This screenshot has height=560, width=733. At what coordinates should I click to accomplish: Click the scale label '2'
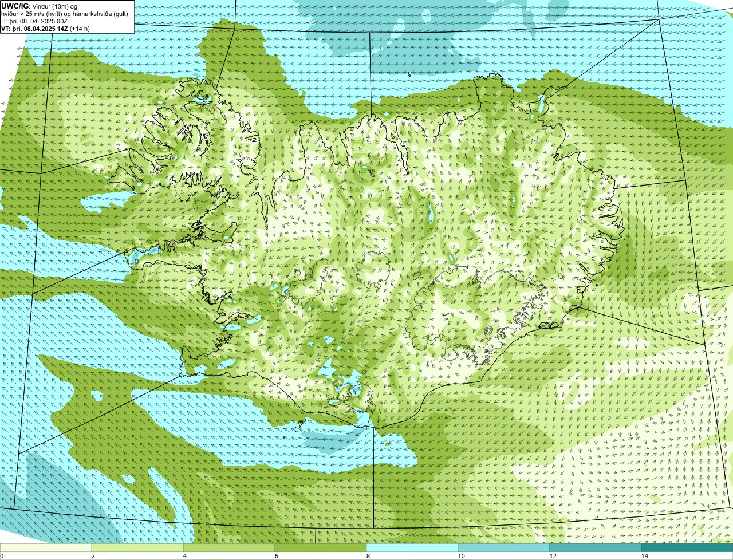point(93,556)
